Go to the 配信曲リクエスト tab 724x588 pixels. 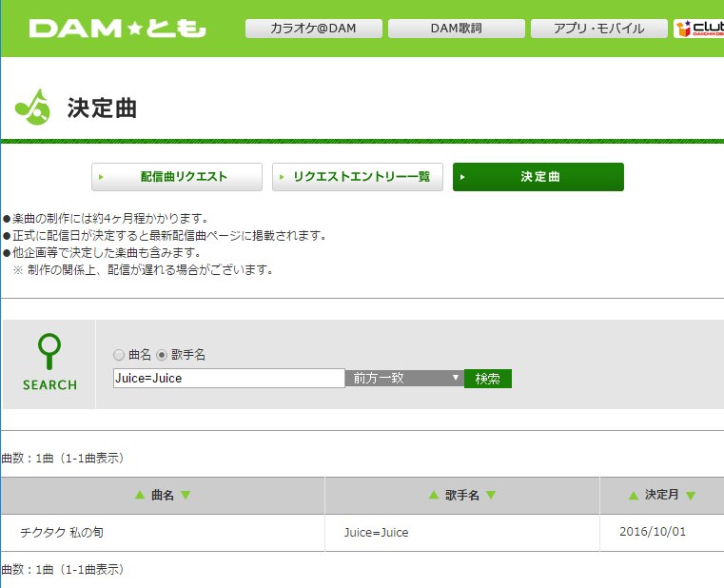[177, 177]
